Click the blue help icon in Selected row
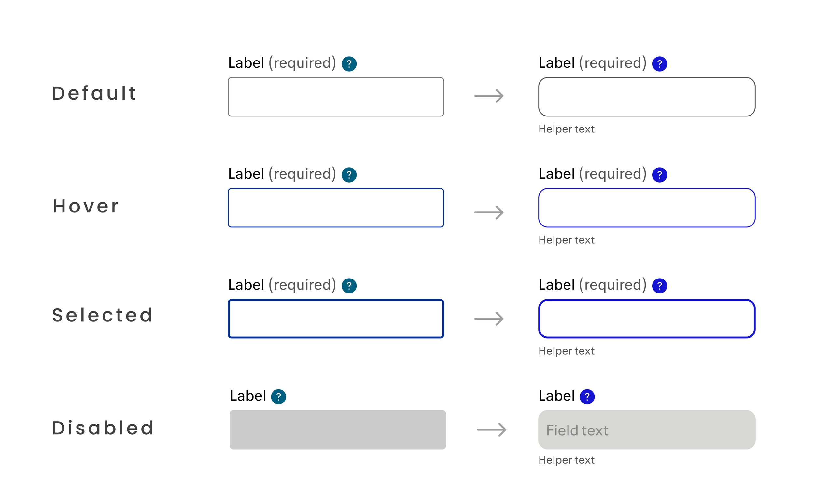The image size is (814, 504). [x=659, y=286]
